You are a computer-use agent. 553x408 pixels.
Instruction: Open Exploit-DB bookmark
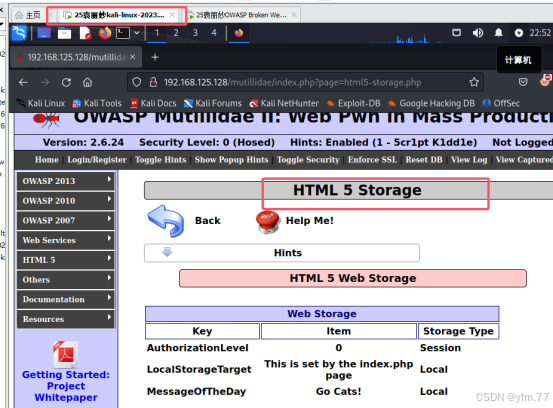pos(353,103)
